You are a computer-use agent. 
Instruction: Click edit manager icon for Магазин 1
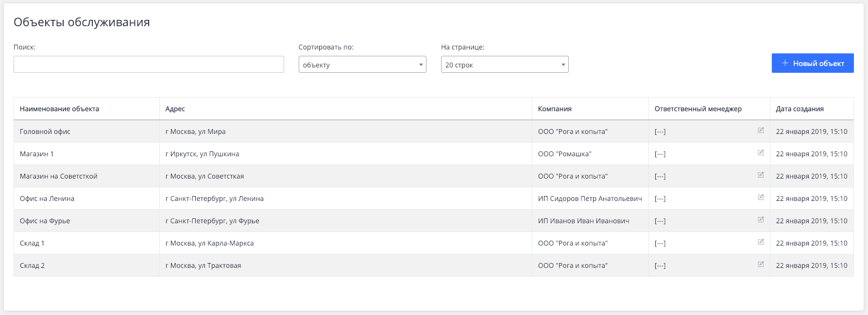(761, 153)
